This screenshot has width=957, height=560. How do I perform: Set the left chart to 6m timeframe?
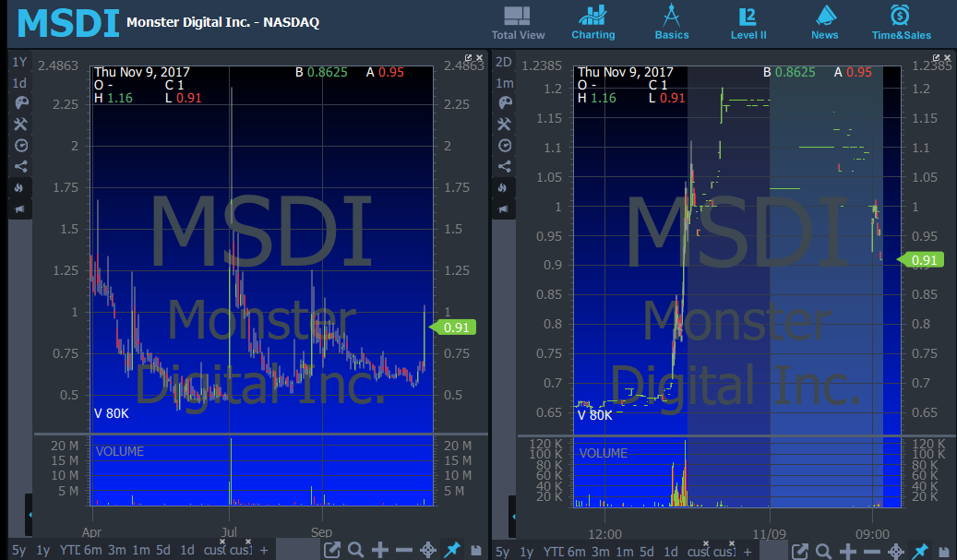coord(93,550)
